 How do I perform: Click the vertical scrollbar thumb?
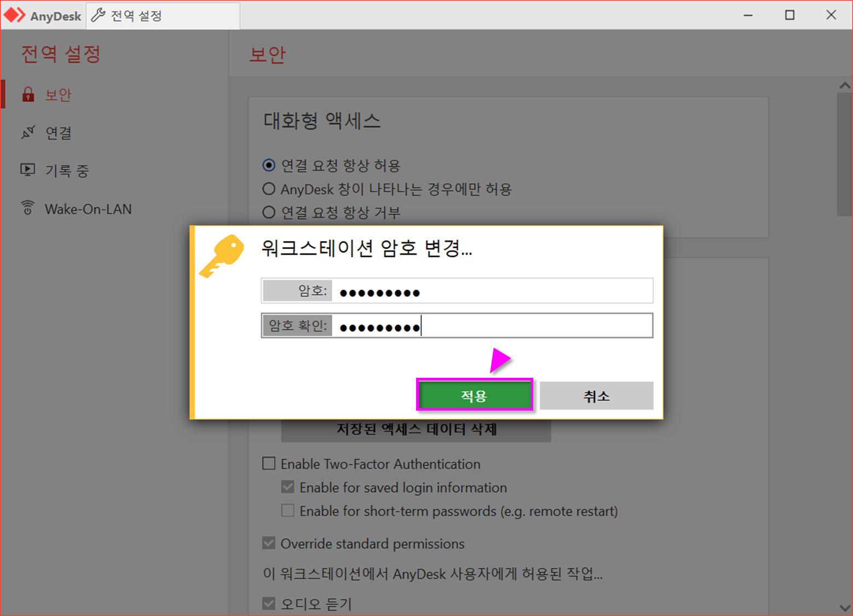coord(844,154)
